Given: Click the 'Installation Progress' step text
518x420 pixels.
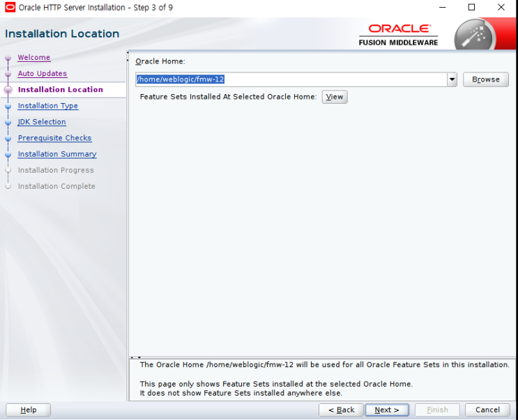Looking at the screenshot, I should point(56,170).
